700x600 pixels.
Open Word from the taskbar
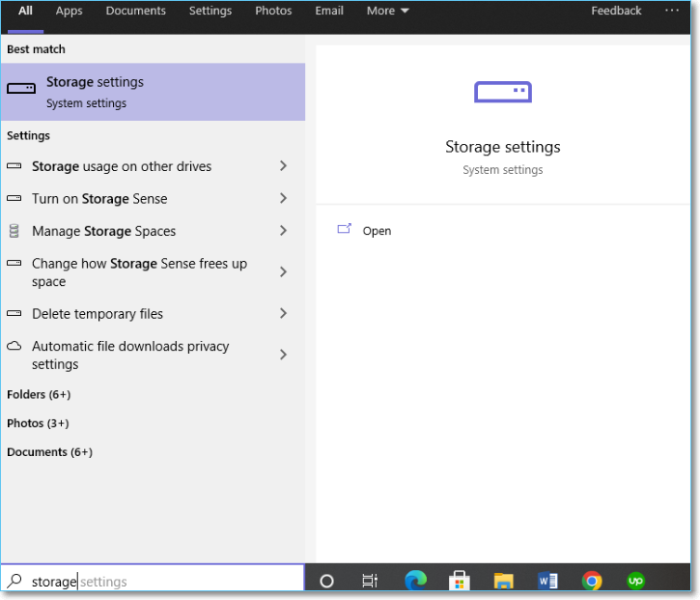coord(548,581)
